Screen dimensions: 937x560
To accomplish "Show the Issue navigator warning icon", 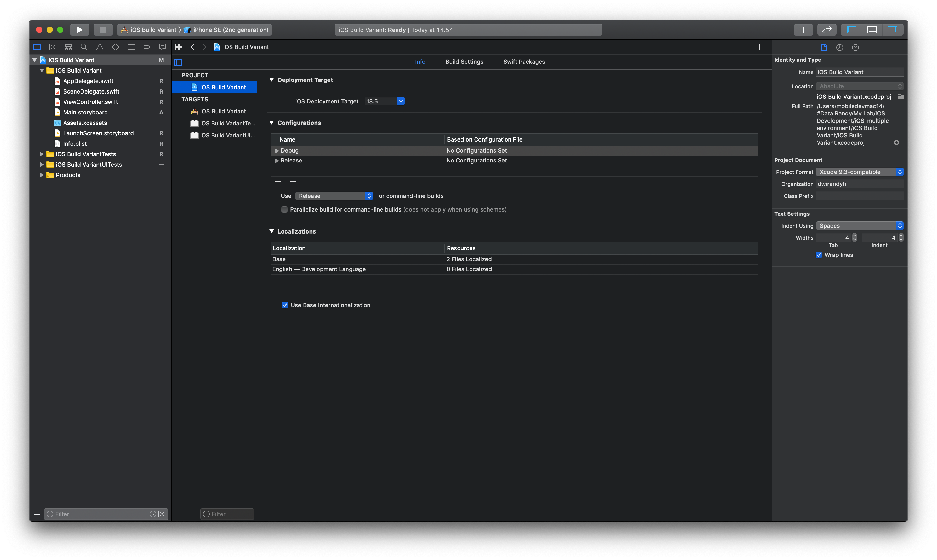I will click(x=100, y=47).
